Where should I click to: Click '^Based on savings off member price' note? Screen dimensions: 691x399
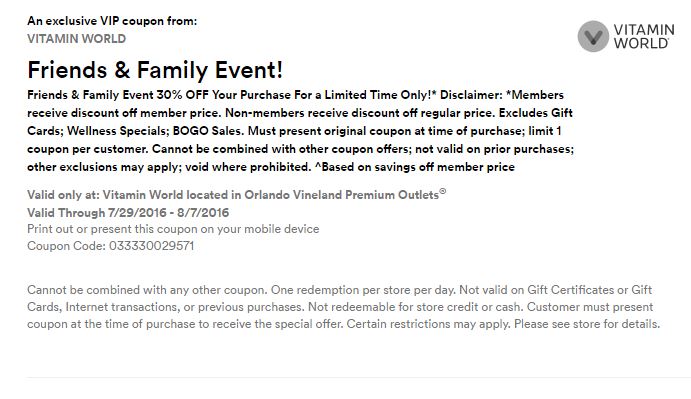415,167
